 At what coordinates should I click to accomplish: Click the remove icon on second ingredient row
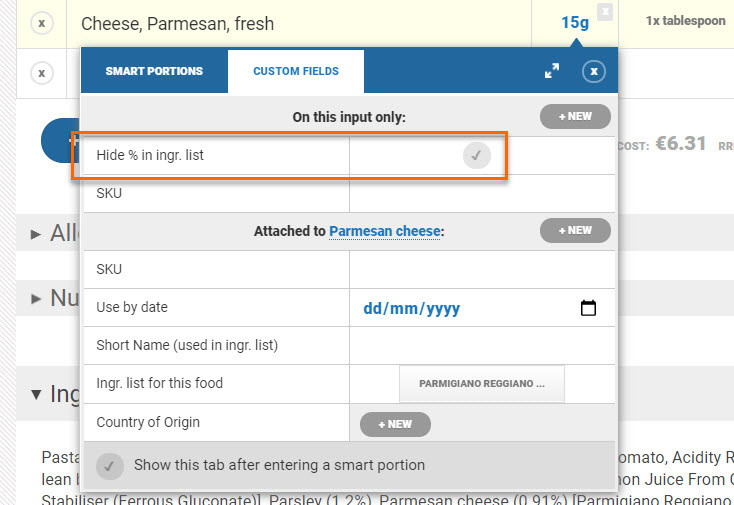pyautogui.click(x=41, y=72)
